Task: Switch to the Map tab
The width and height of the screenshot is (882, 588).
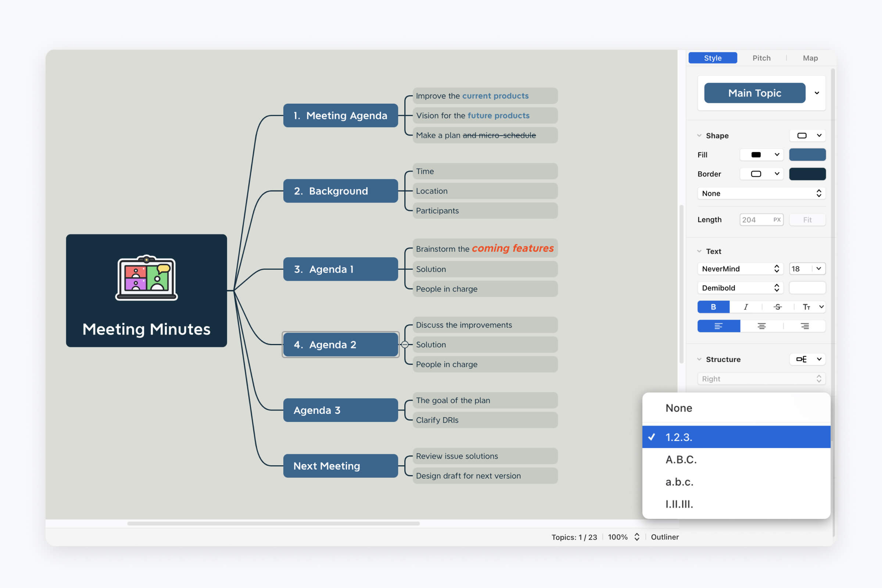Action: tap(810, 58)
